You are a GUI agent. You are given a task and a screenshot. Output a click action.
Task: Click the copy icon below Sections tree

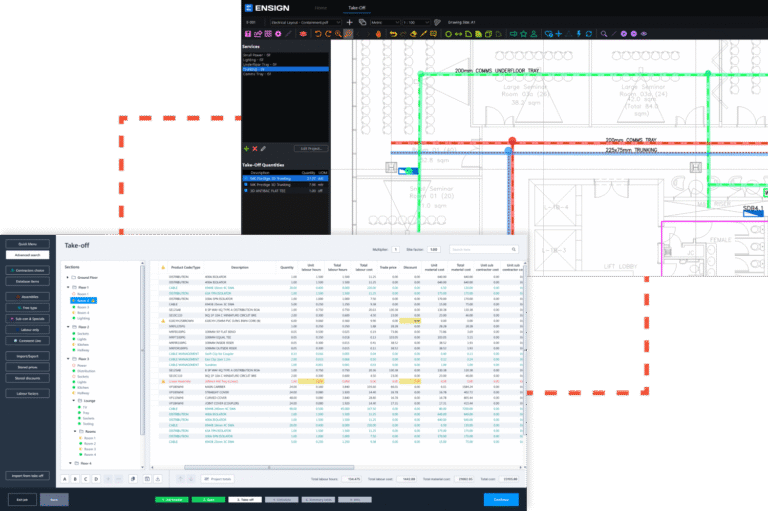pos(133,479)
